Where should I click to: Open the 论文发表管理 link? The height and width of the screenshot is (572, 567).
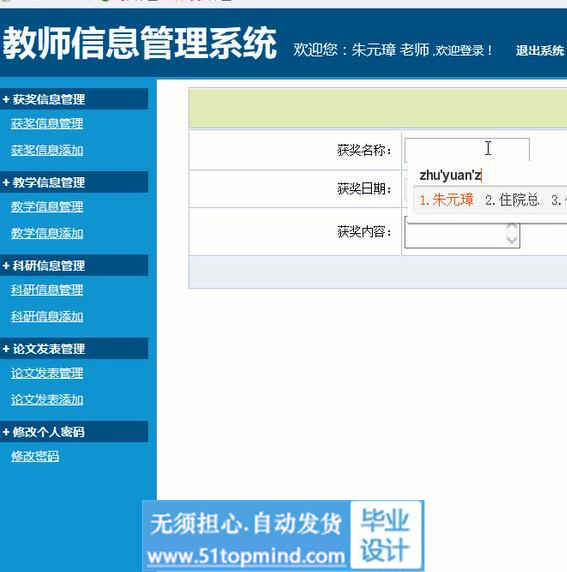click(47, 373)
